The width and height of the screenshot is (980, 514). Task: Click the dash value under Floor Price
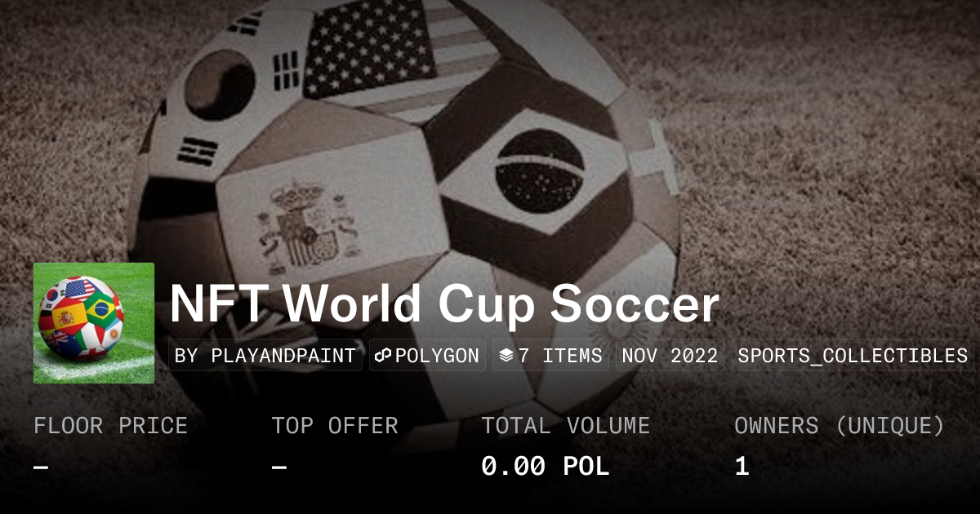click(41, 467)
